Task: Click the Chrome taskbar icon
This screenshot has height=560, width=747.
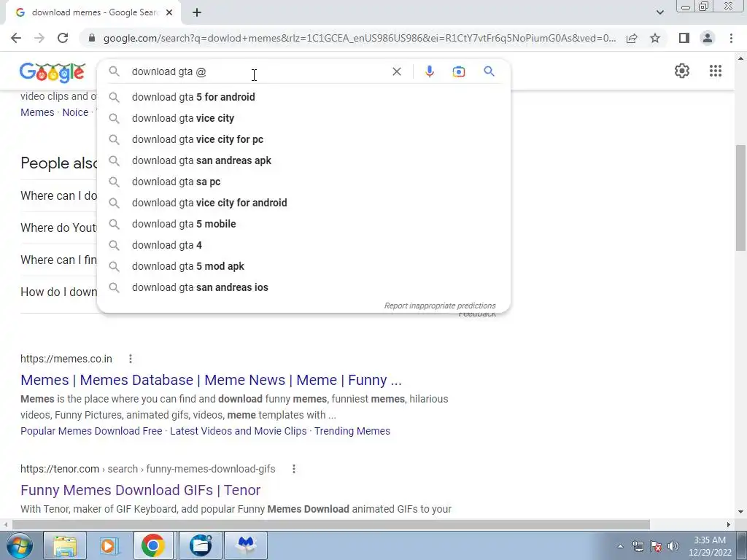Action: 153,545
